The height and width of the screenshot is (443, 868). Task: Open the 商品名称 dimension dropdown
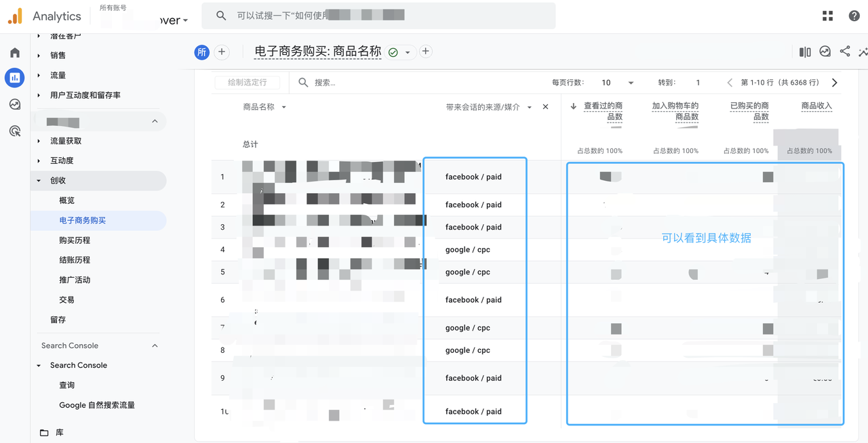(x=284, y=107)
